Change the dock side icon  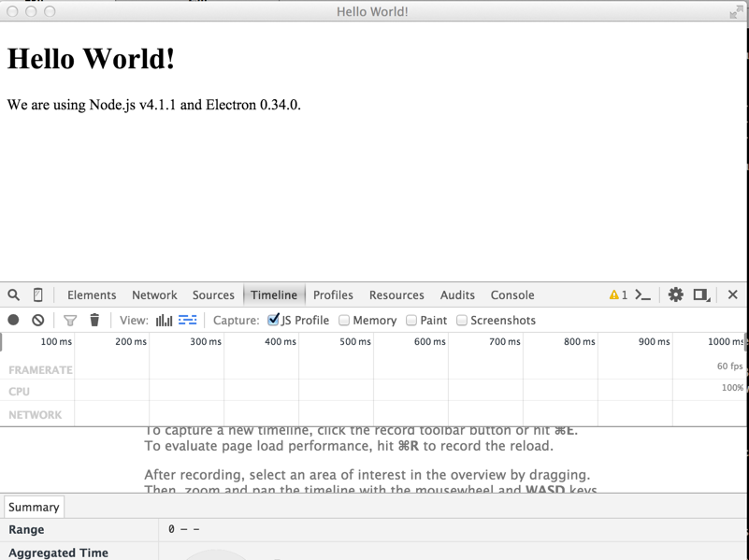pyautogui.click(x=701, y=295)
